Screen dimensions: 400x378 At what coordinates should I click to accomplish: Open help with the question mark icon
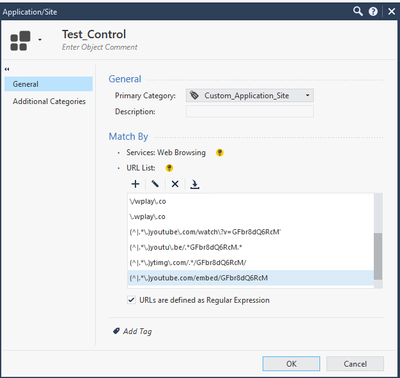coord(373,12)
